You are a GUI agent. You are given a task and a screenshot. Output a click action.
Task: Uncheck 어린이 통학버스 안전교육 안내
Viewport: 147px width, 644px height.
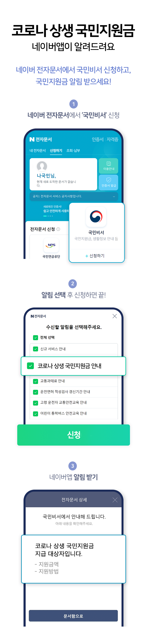point(35,413)
